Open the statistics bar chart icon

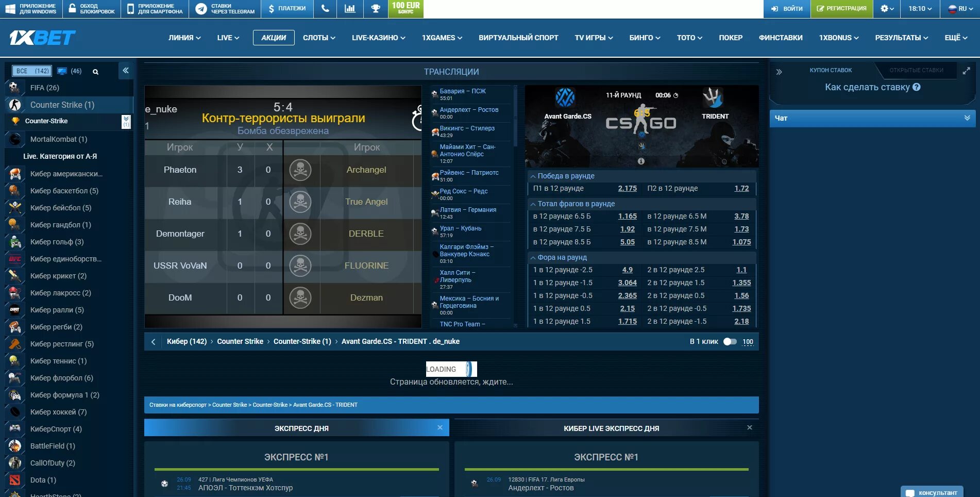point(350,9)
